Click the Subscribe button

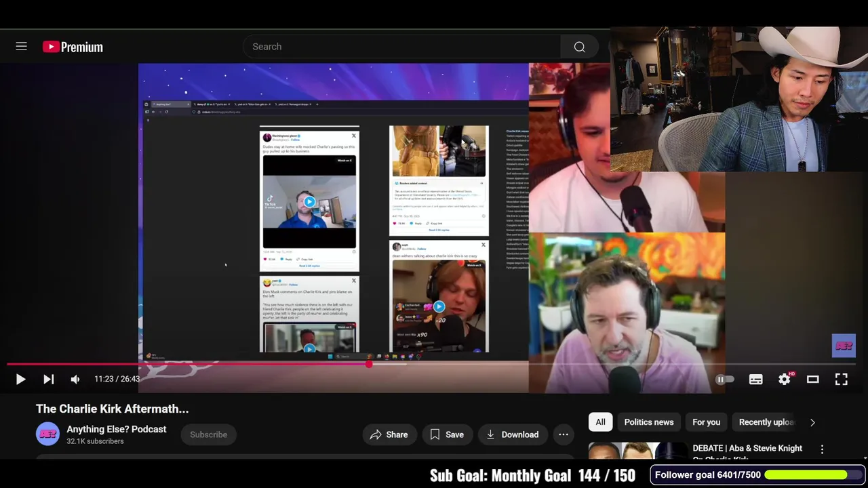click(x=208, y=434)
